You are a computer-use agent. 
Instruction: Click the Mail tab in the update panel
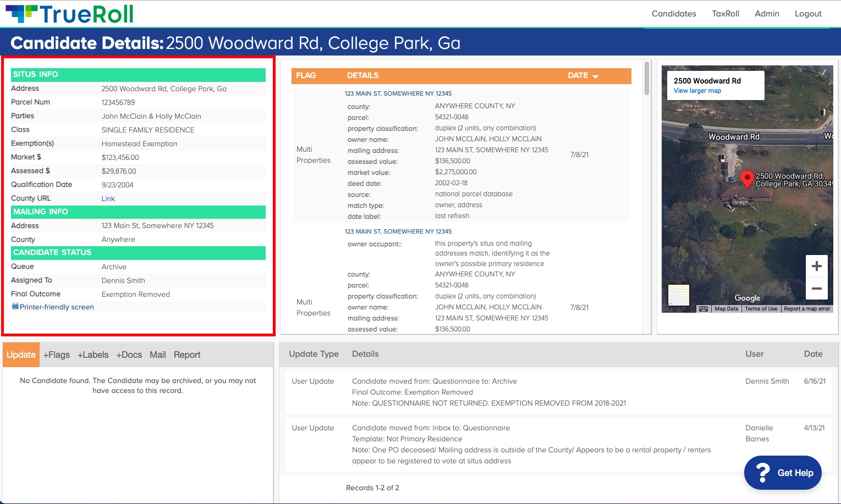(x=158, y=355)
